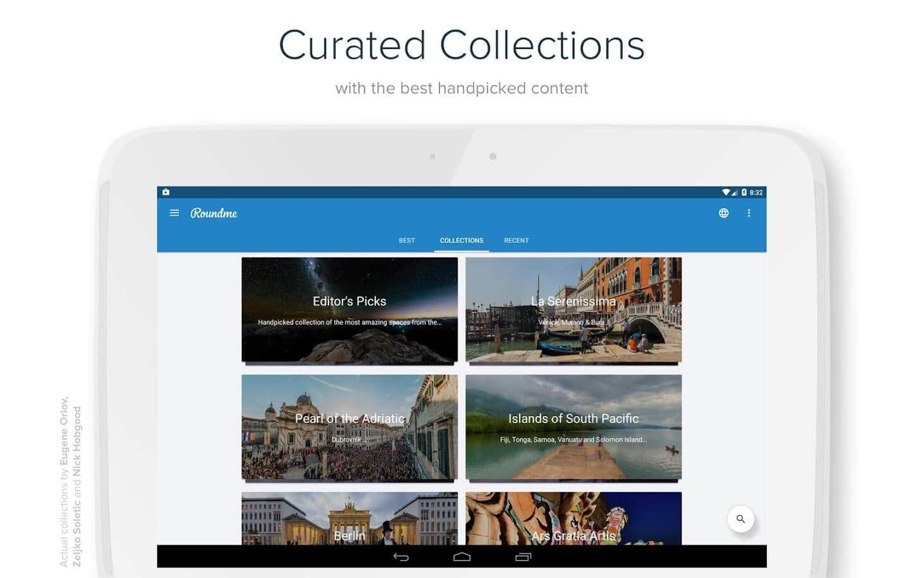Open the hamburger navigation menu
The height and width of the screenshot is (578, 924).
(x=174, y=213)
